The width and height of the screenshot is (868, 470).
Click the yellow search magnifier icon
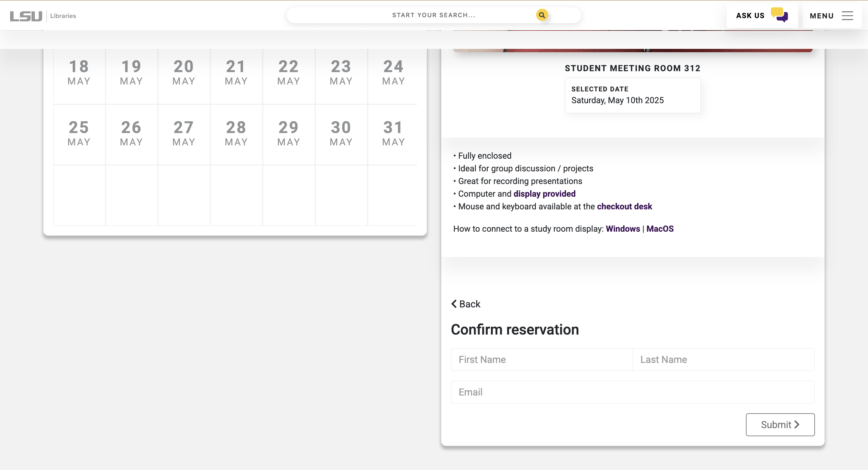(x=542, y=15)
